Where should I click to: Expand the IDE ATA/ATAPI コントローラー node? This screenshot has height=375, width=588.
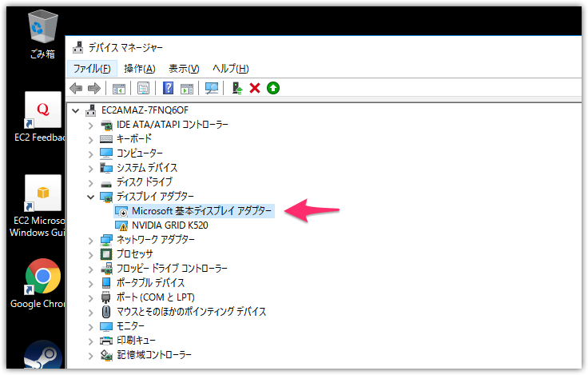90,125
